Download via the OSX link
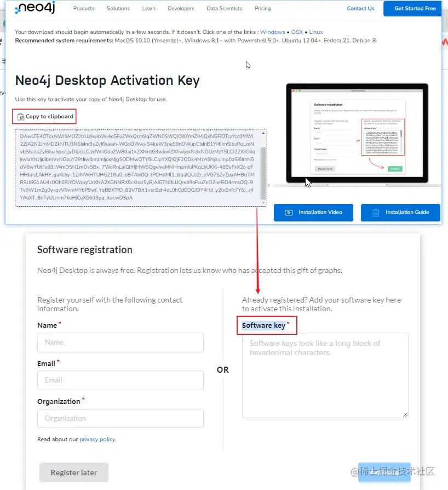The image size is (448, 490). (x=297, y=32)
